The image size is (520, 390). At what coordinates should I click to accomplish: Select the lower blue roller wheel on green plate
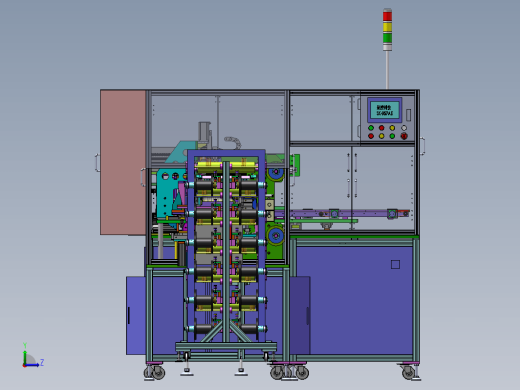pos(276,236)
